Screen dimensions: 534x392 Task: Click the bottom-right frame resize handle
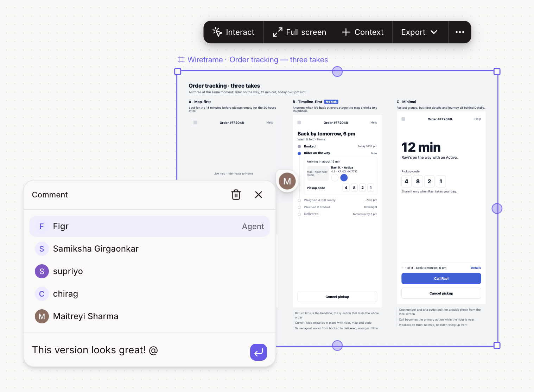click(497, 346)
